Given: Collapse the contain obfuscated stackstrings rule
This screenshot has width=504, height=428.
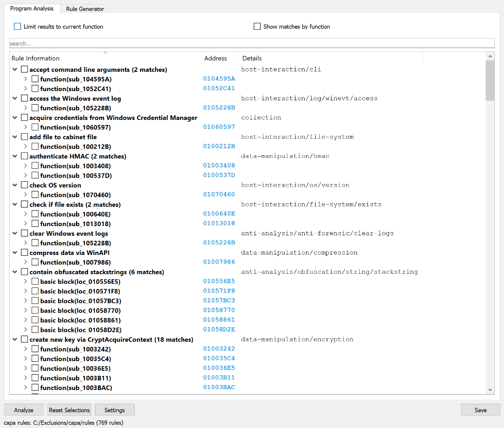Looking at the screenshot, I should pos(15,271).
